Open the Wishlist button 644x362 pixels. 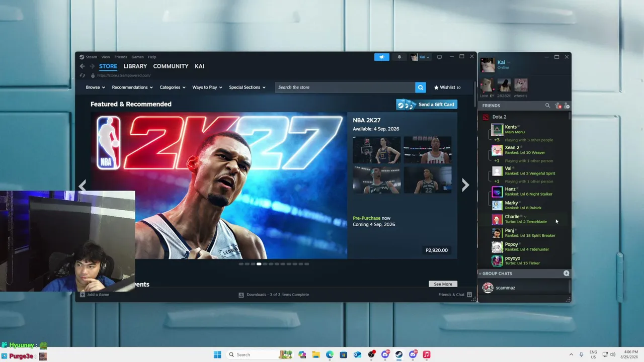tap(447, 87)
